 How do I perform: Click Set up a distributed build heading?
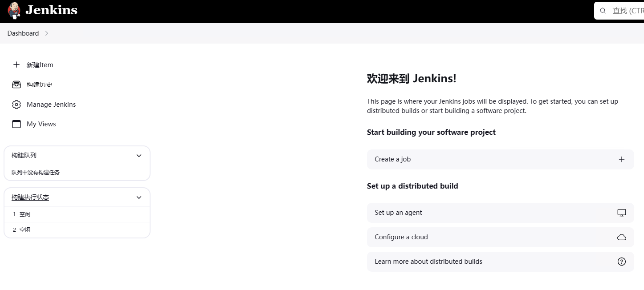coord(412,186)
